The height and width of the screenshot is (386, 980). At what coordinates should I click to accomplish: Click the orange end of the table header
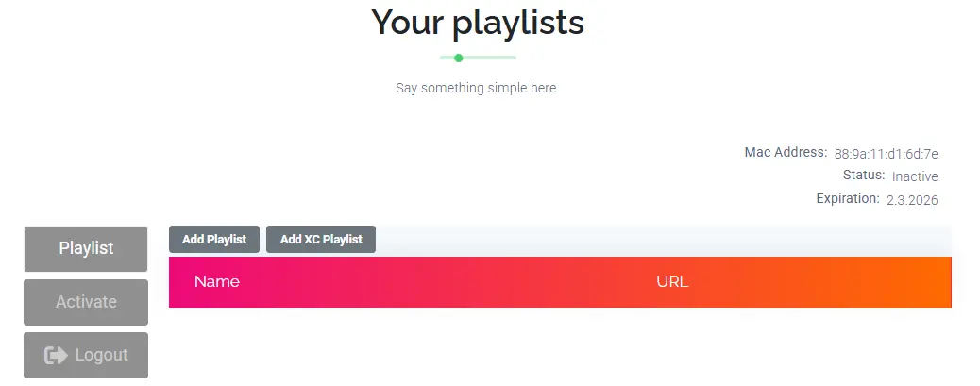(x=930, y=281)
